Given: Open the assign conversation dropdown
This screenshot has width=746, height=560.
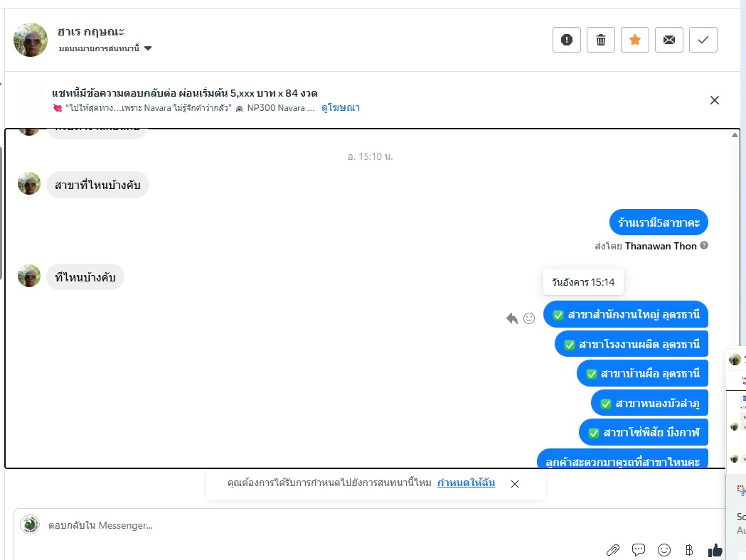Looking at the screenshot, I should [105, 48].
